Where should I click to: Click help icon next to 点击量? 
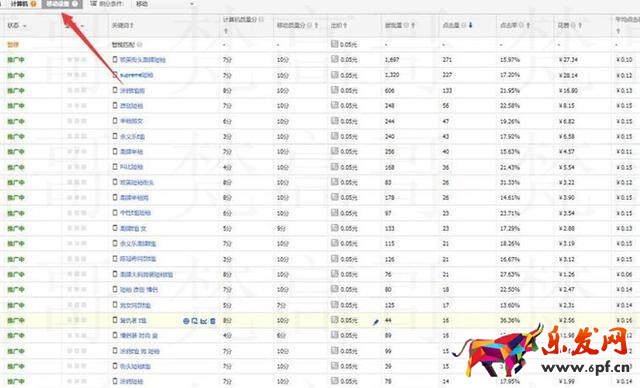[x=464, y=25]
